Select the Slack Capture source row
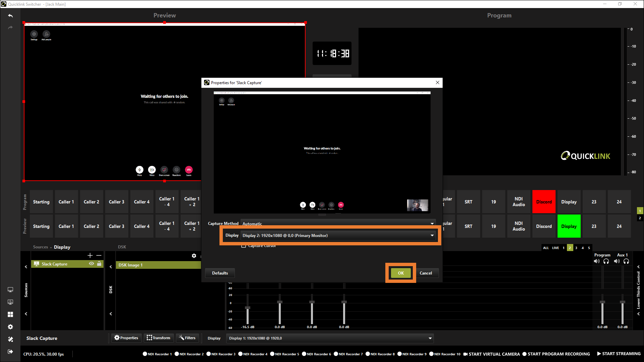The width and height of the screenshot is (644, 362). [x=67, y=264]
